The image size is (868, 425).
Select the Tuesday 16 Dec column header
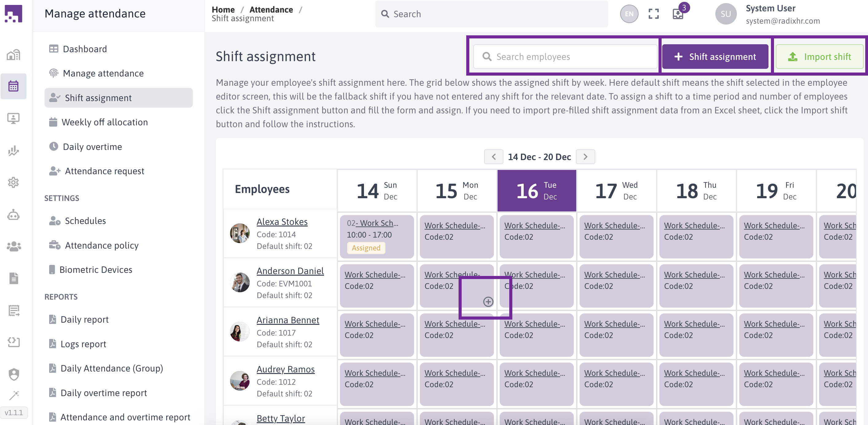tap(537, 191)
